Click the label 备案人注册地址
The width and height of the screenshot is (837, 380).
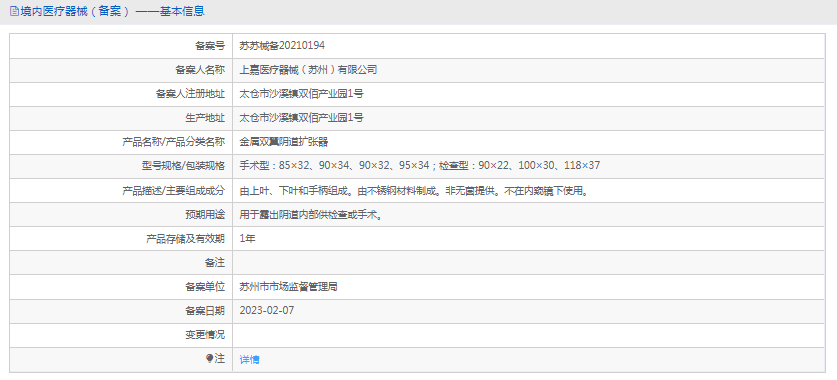[190, 94]
